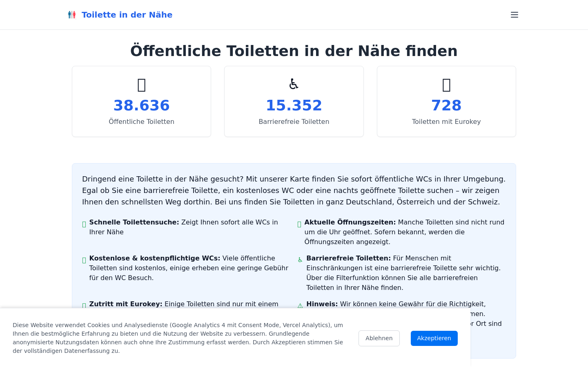Click the main heading Öffentliche Toiletten in der Nähe finden
588x368 pixels.
(294, 51)
